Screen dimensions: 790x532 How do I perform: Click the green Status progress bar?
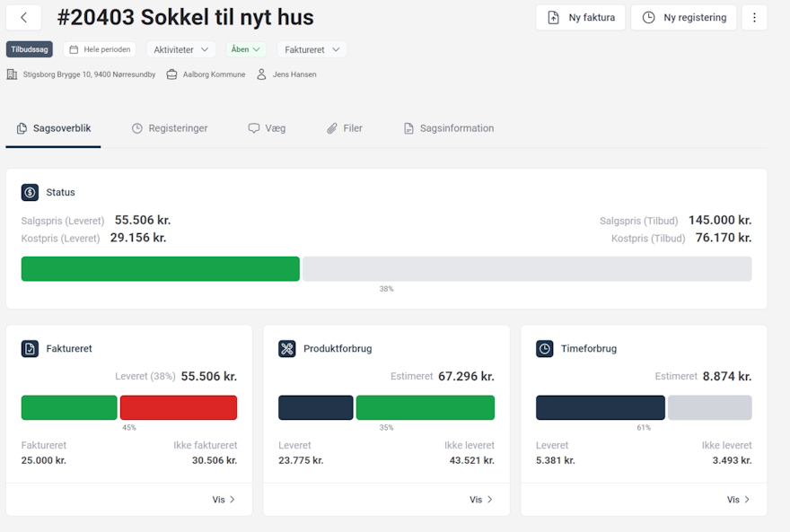[160, 269]
